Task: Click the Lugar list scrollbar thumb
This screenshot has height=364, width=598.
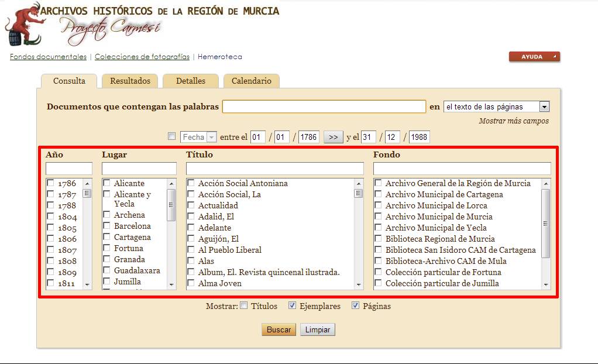Action: point(171,205)
